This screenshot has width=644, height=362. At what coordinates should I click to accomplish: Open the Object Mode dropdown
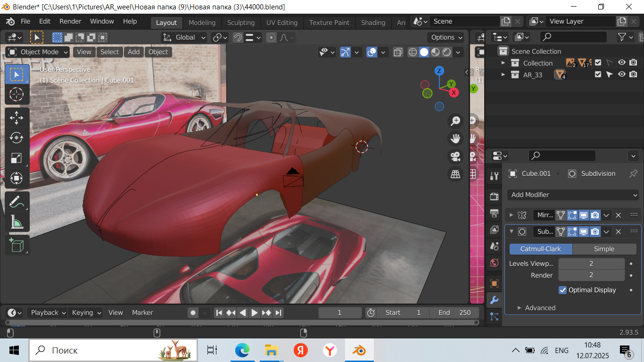pyautogui.click(x=38, y=52)
